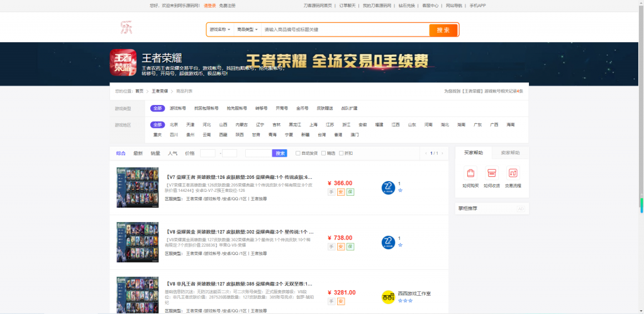Filter game type by 金币号
This screenshot has width=644, height=314.
[303, 108]
